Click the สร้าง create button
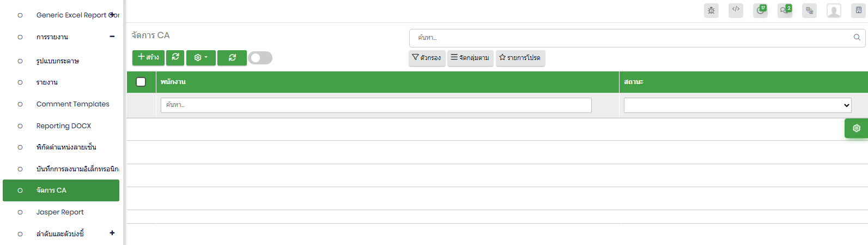 (148, 57)
